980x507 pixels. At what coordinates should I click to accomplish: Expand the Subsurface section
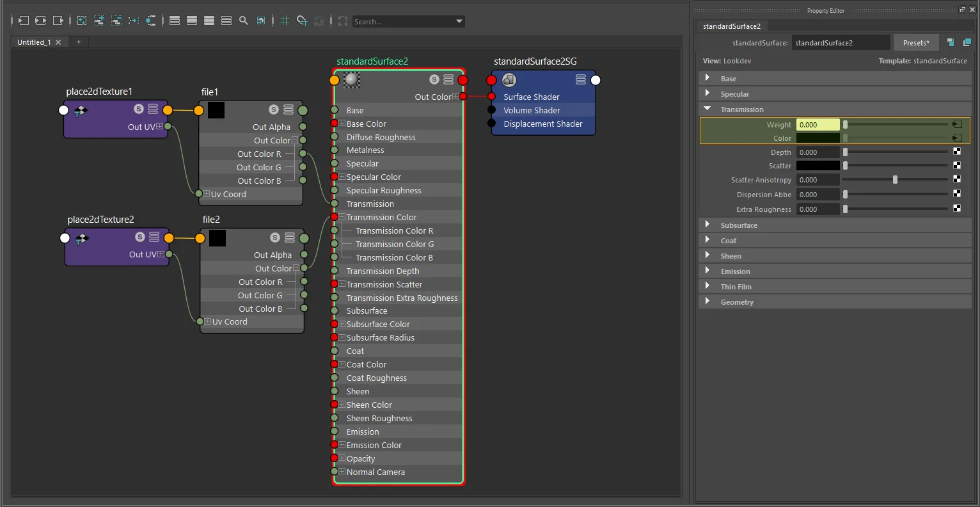point(835,225)
